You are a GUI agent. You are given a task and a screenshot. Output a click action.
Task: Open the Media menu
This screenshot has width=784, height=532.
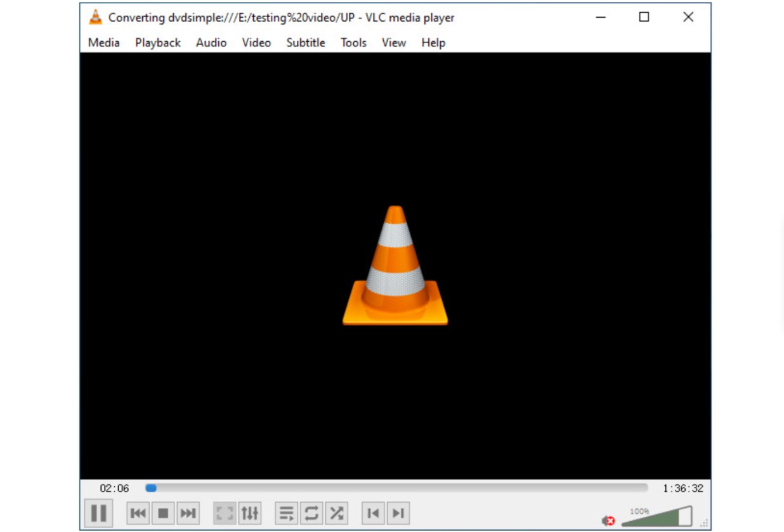click(104, 42)
